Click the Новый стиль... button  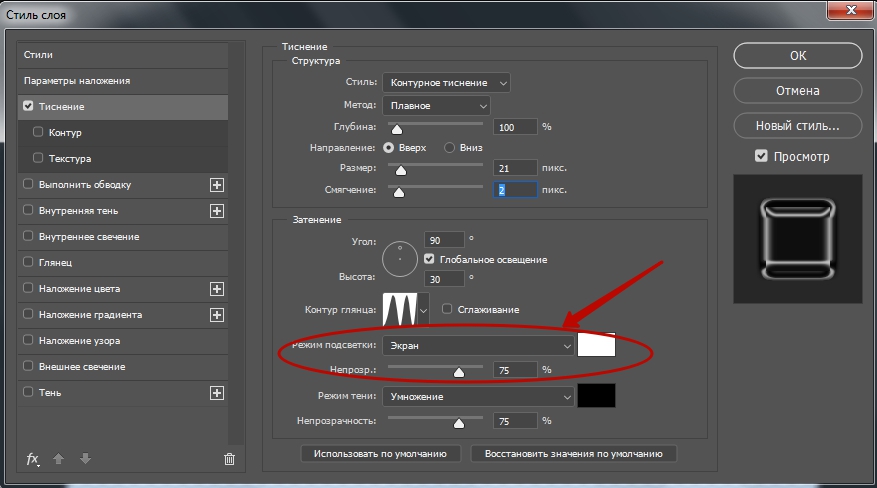pos(798,126)
